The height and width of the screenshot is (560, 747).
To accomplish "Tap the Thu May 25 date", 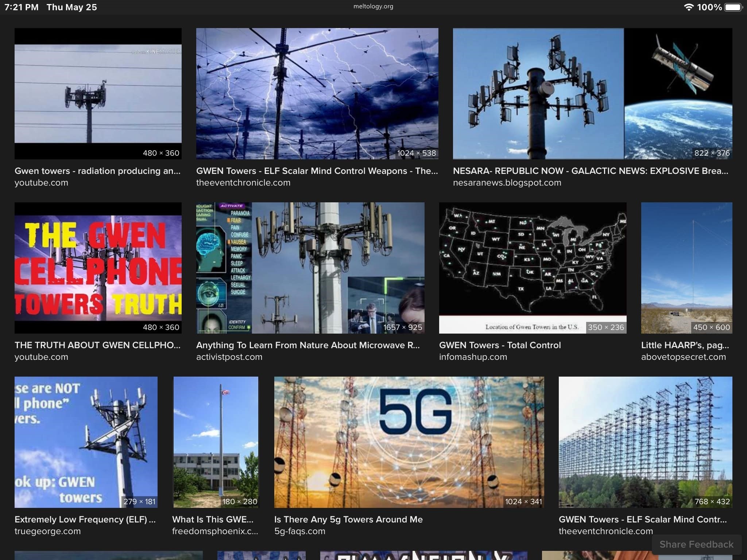I will pyautogui.click(x=72, y=7).
